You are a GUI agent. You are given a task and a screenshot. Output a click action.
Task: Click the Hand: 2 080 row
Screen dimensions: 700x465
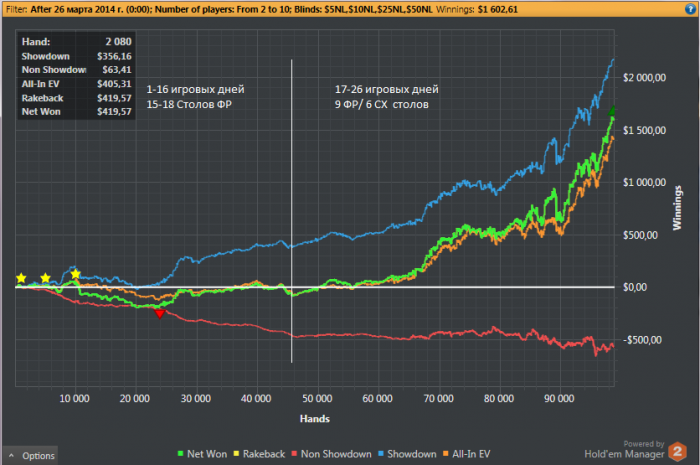point(76,42)
